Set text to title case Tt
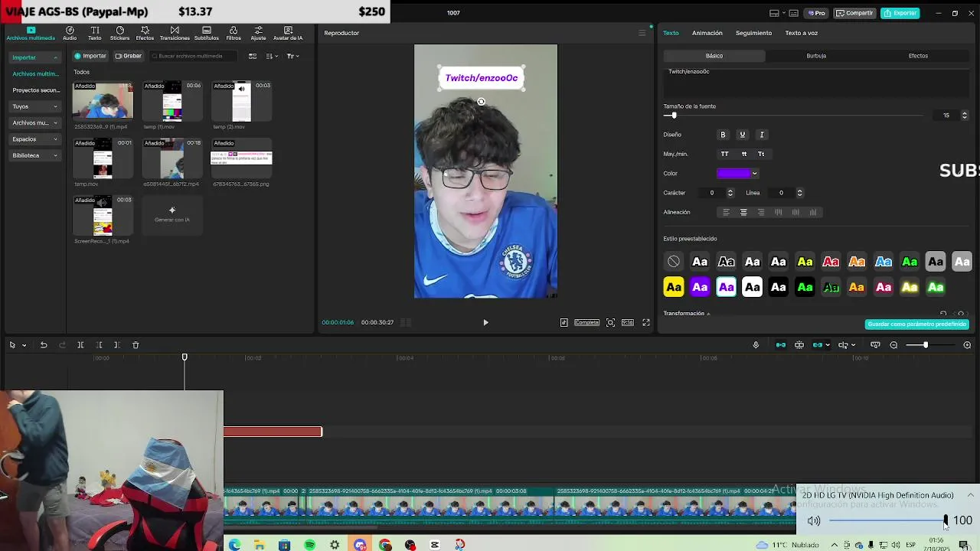The image size is (980, 551). [761, 154]
